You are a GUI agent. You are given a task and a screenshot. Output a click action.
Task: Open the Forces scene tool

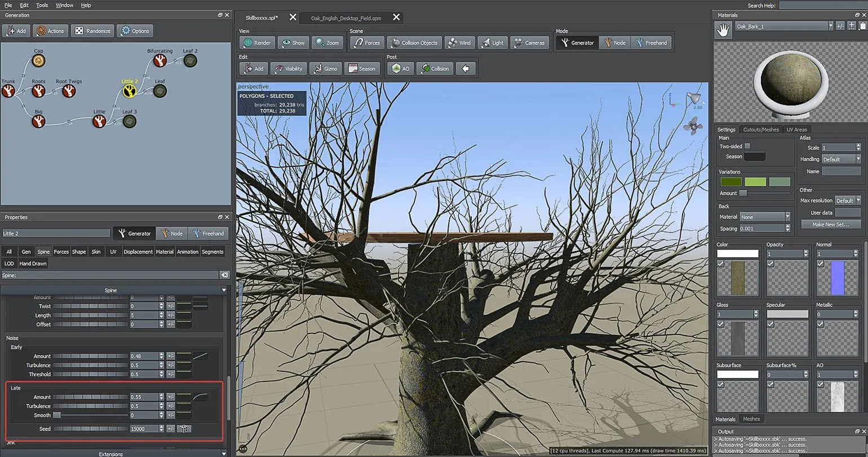tap(366, 43)
